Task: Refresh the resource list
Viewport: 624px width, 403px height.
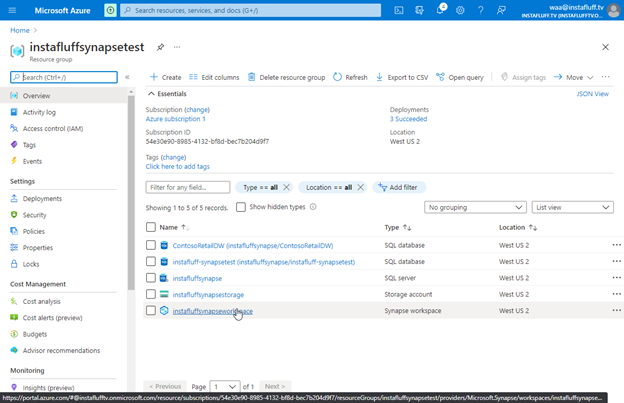Action: [x=350, y=77]
